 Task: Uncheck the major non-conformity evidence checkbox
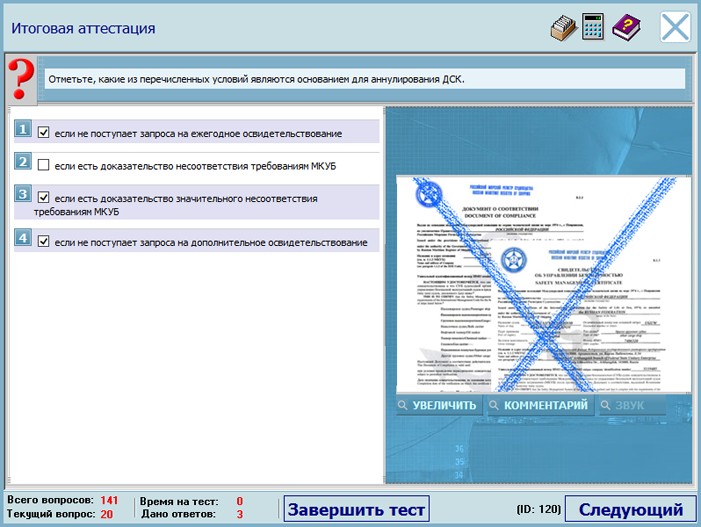tap(43, 197)
